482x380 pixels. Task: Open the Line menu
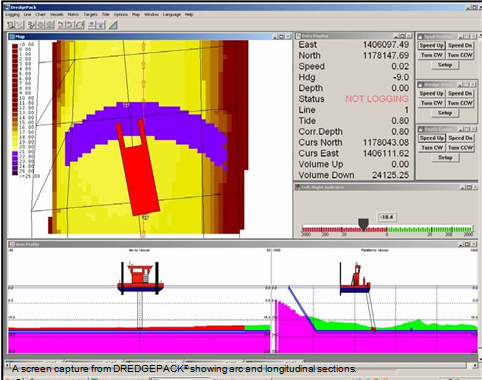click(x=27, y=15)
